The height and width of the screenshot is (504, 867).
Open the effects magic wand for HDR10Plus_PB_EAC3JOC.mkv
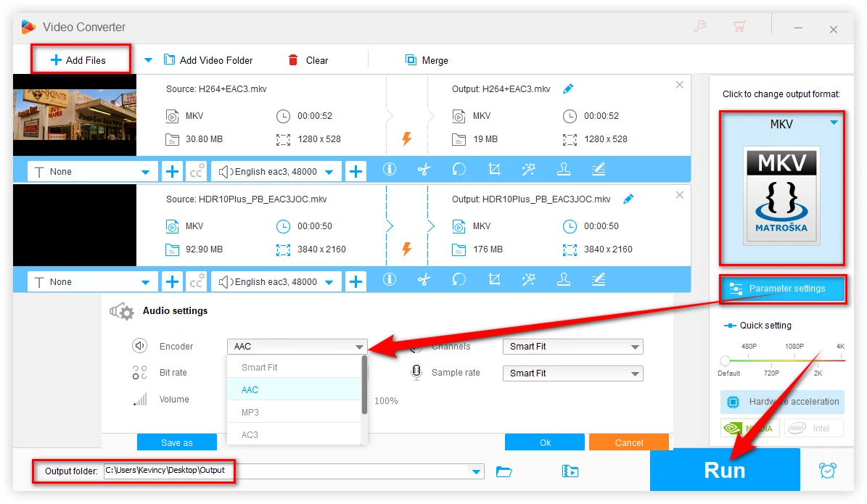point(528,280)
